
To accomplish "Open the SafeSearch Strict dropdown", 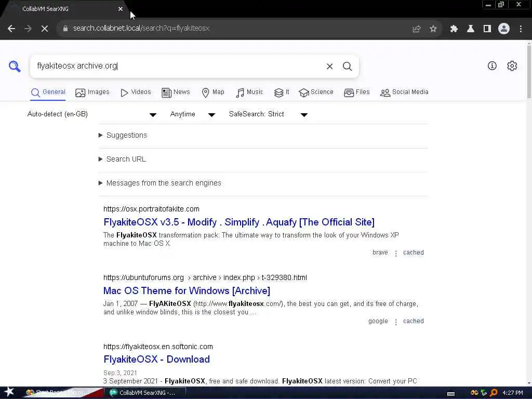I will (268, 114).
